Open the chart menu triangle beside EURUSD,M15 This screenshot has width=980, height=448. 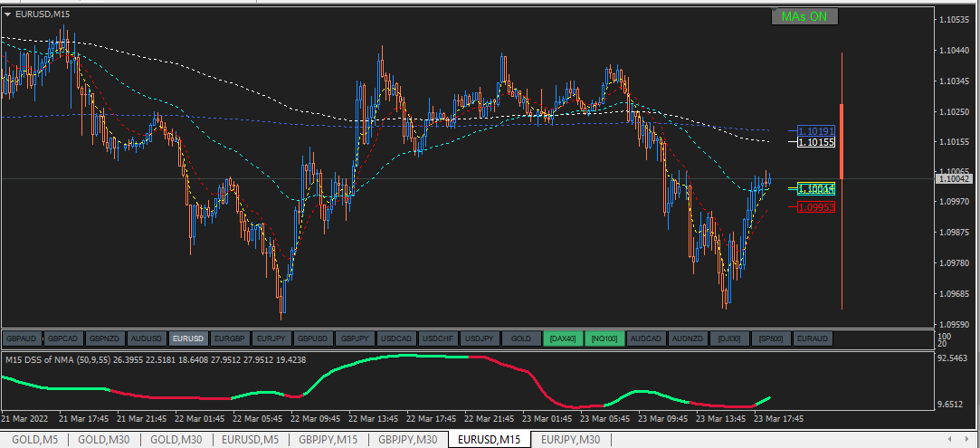(x=7, y=14)
